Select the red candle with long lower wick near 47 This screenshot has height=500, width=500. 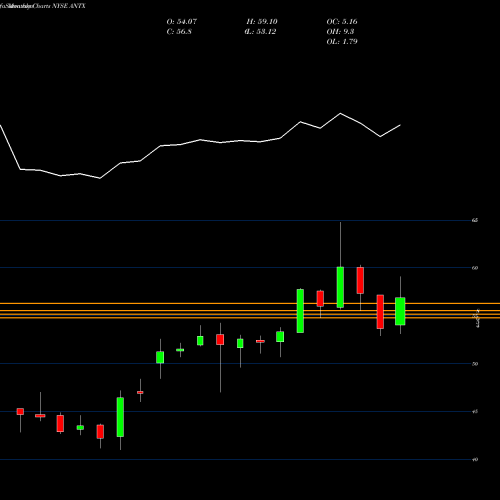click(220, 340)
